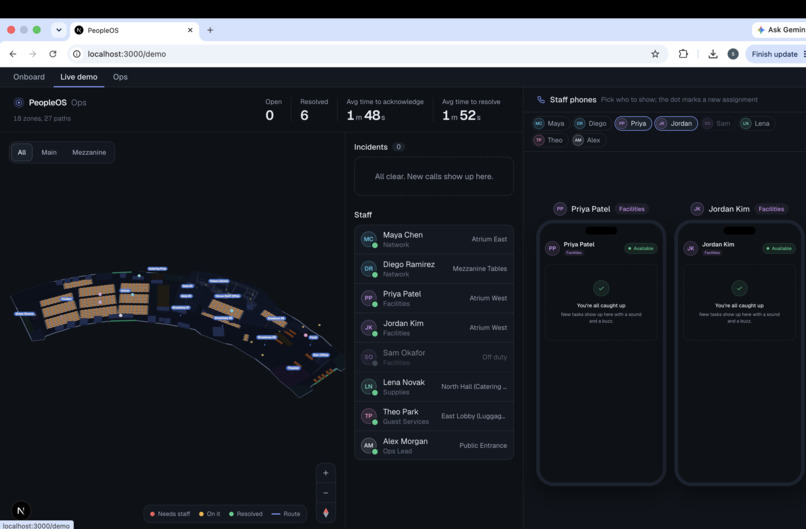Screen dimensions: 806x529
Task: Click Available status on Jordan's phone
Action: (x=779, y=248)
